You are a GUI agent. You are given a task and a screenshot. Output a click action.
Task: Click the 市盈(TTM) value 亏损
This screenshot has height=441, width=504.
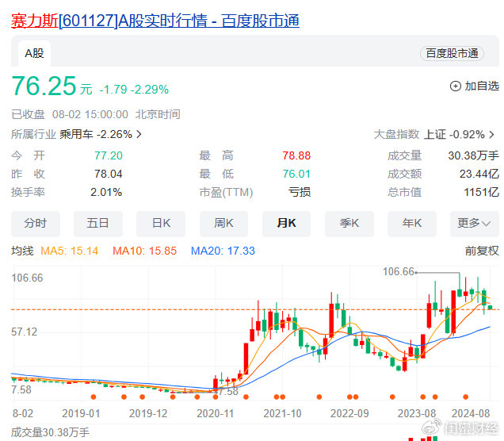[x=300, y=193]
